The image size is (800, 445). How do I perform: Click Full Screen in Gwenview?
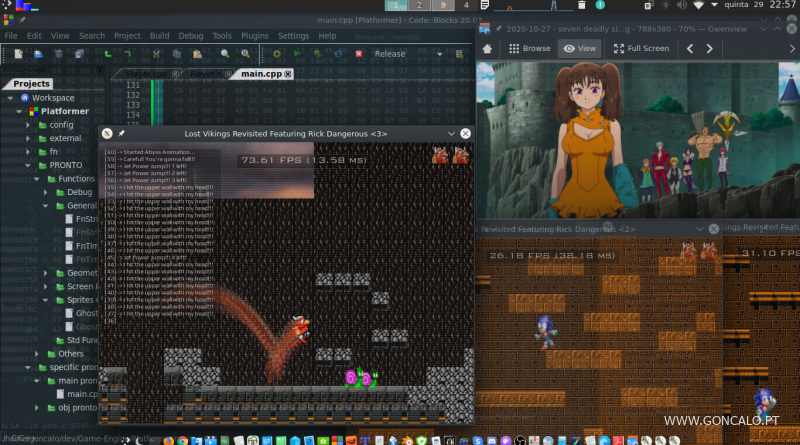click(x=641, y=48)
